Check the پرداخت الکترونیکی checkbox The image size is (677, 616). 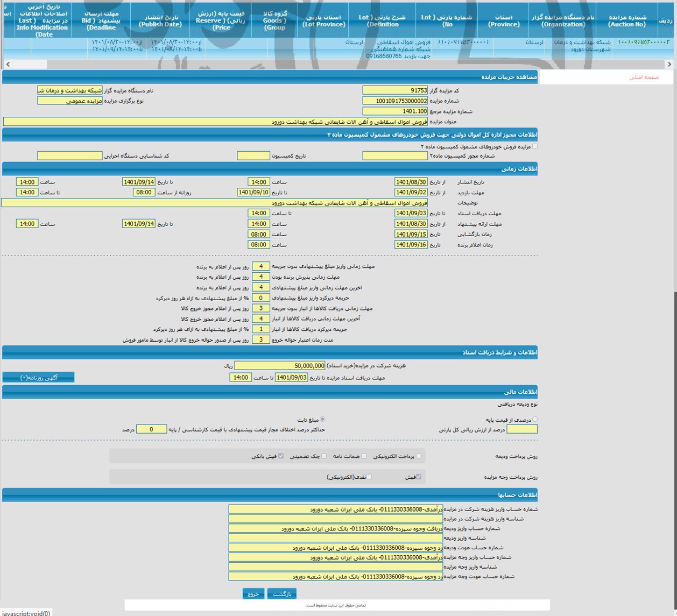click(x=418, y=456)
